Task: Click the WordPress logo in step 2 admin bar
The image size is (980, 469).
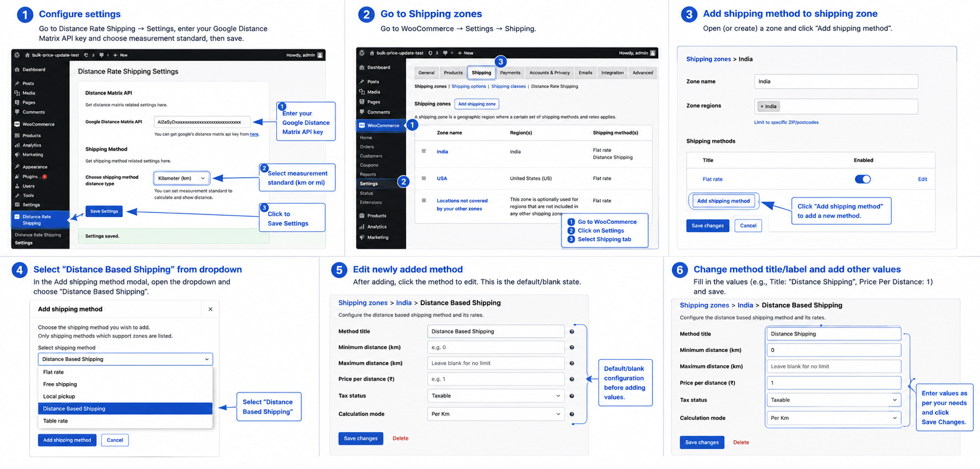Action: [x=362, y=53]
